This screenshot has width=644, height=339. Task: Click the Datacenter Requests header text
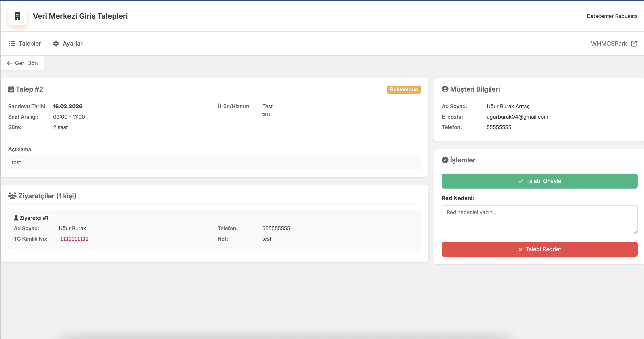pyautogui.click(x=612, y=16)
